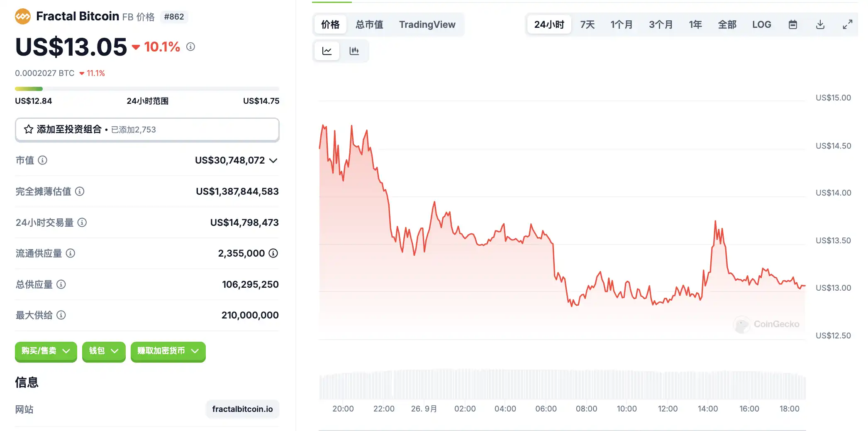Expand chart to fullscreen
The height and width of the screenshot is (431, 868).
click(x=847, y=25)
